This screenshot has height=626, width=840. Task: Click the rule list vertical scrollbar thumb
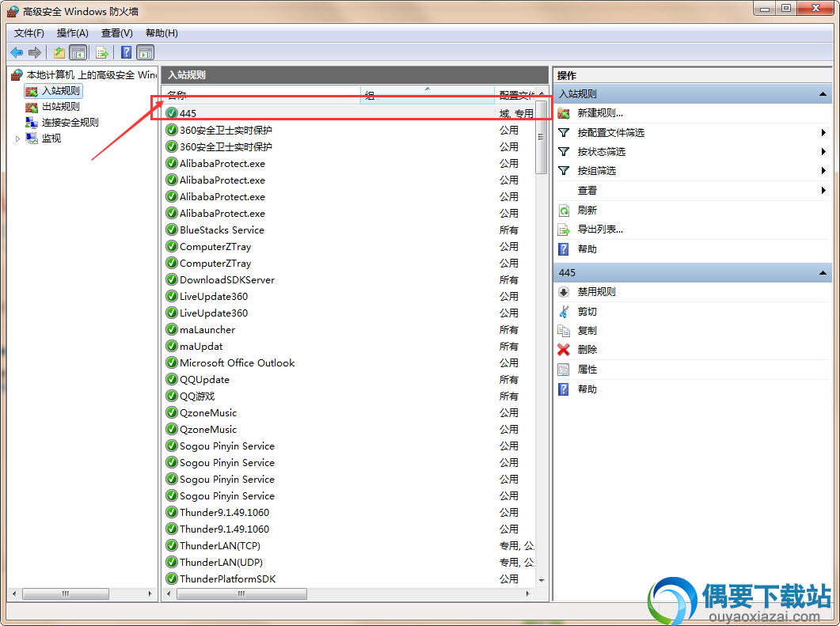tap(541, 137)
